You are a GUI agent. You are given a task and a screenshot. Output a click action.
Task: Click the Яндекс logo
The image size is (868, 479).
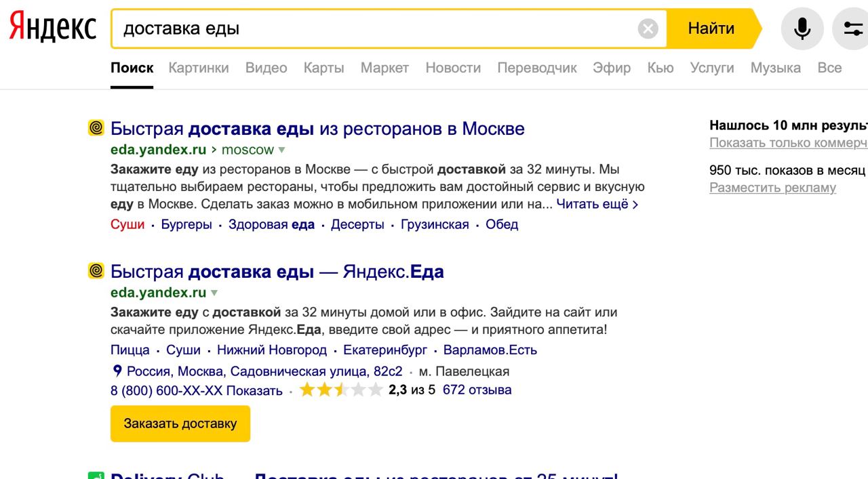tap(53, 28)
